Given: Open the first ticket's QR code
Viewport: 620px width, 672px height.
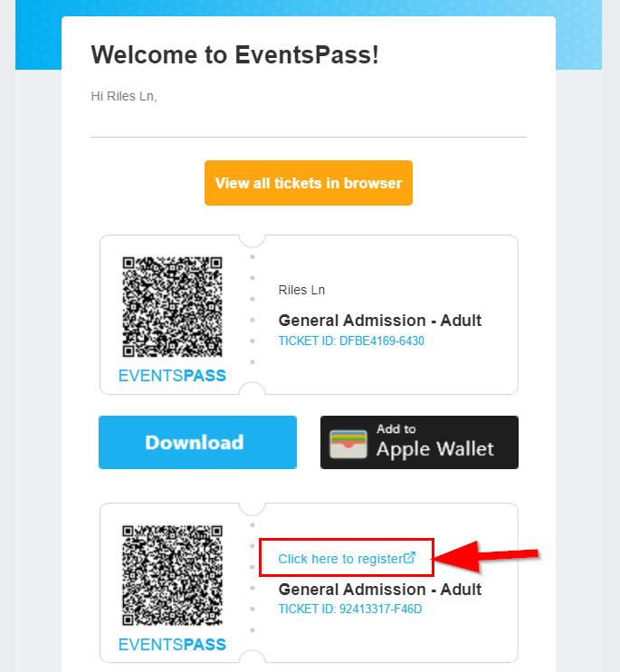Looking at the screenshot, I should [x=172, y=307].
